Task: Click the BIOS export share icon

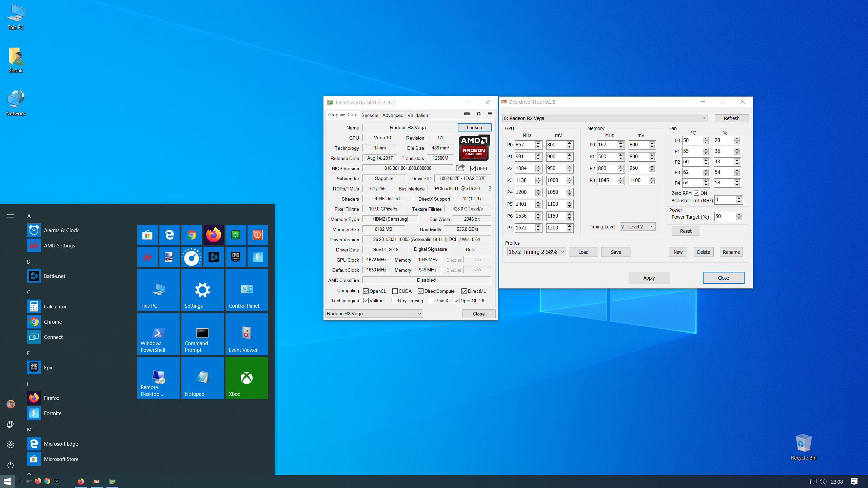Action: point(460,168)
